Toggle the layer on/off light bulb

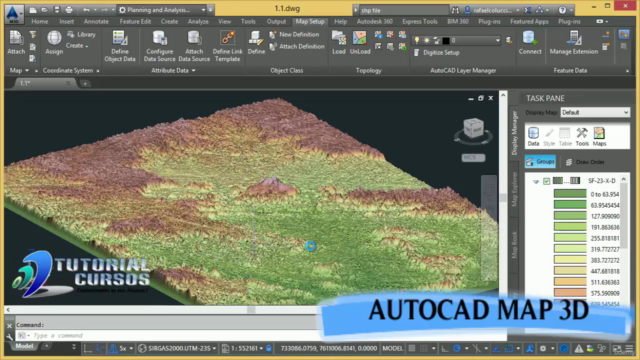pos(417,40)
